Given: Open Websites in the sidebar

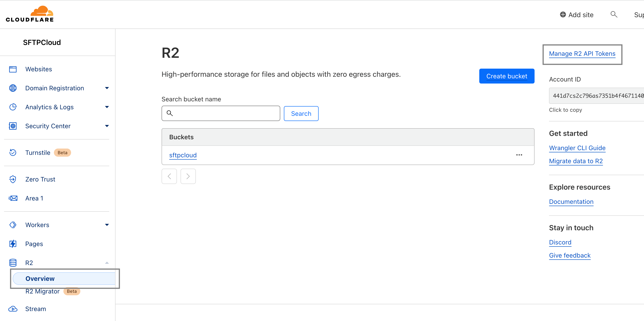Looking at the screenshot, I should point(39,69).
